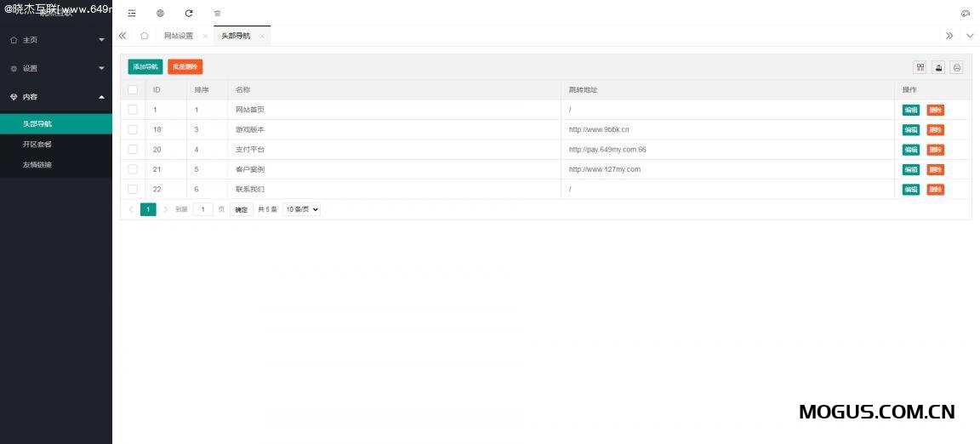Refresh the page with the reload icon
This screenshot has height=444, width=980.
(x=189, y=14)
